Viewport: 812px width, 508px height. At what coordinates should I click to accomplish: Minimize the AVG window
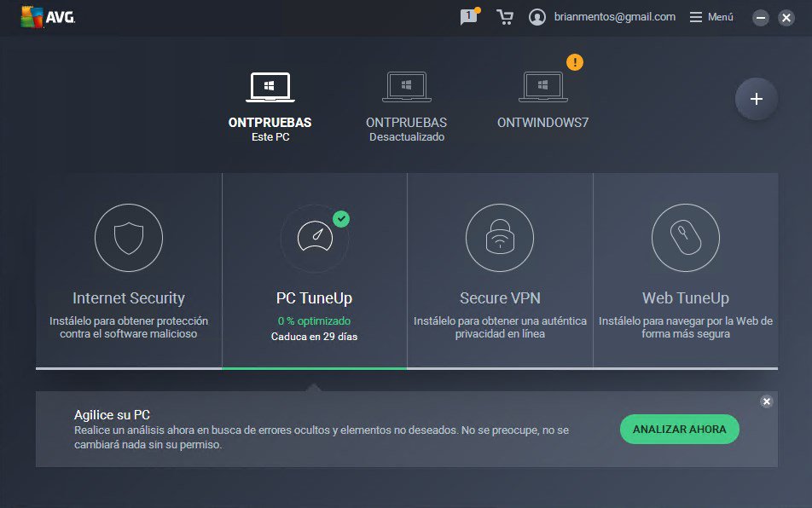[x=761, y=18]
